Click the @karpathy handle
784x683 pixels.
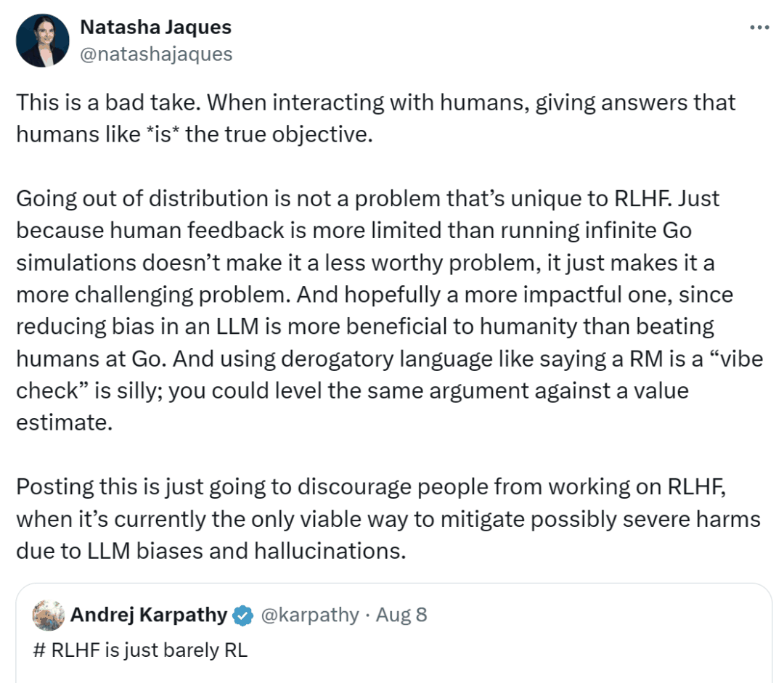pyautogui.click(x=309, y=615)
